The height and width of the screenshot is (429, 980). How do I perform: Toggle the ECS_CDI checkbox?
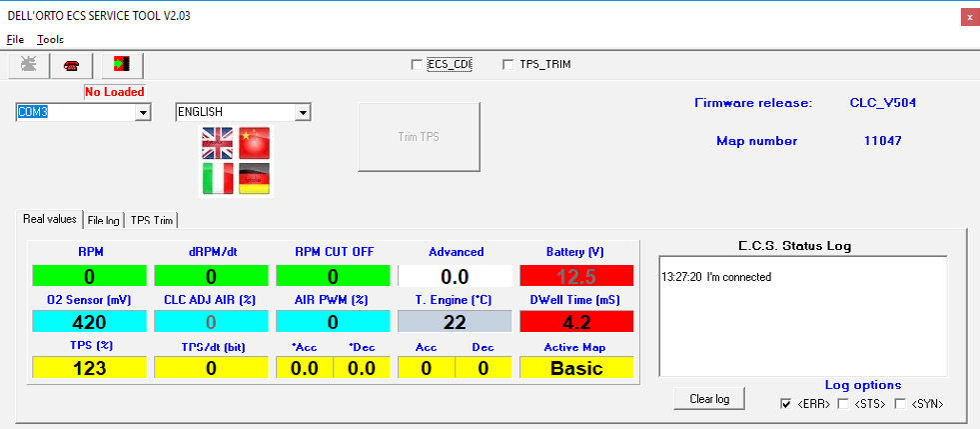coord(417,64)
